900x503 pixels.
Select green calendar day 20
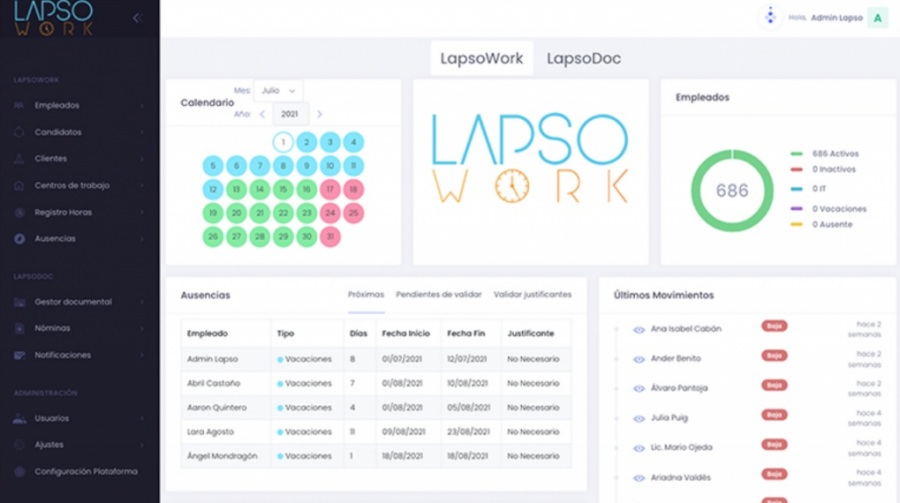click(x=236, y=213)
